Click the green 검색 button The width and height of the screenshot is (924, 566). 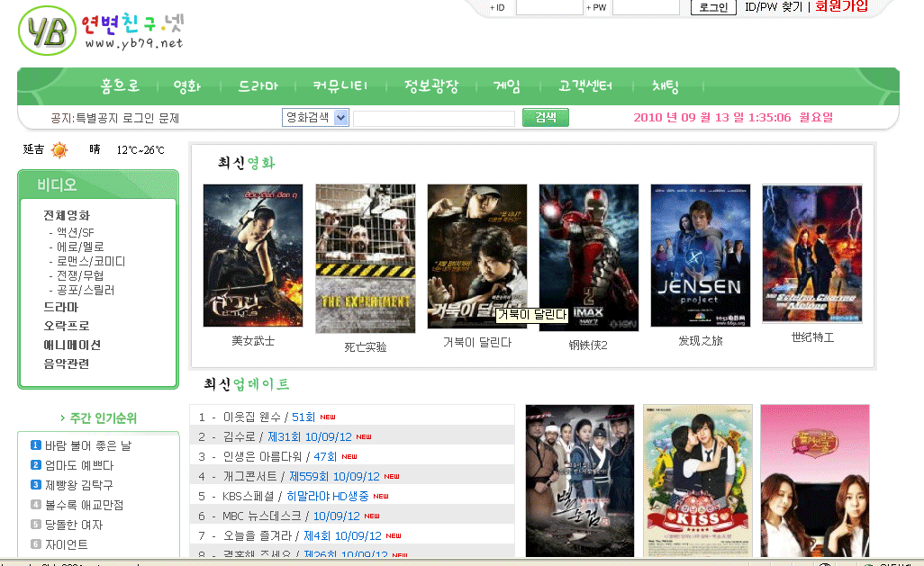[x=546, y=117]
